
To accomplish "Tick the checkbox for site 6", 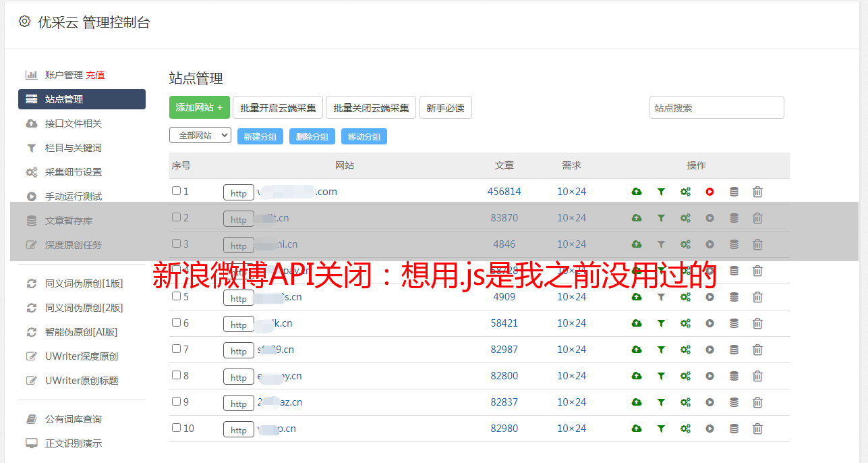I will 176,323.
